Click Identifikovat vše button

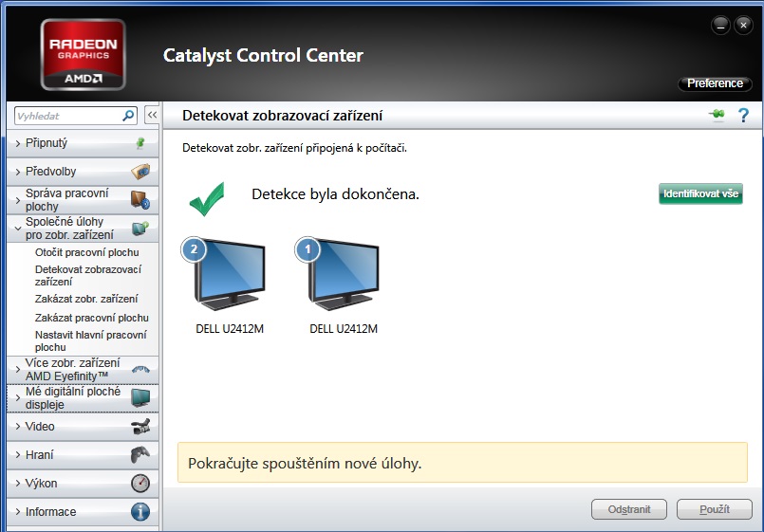click(x=700, y=193)
